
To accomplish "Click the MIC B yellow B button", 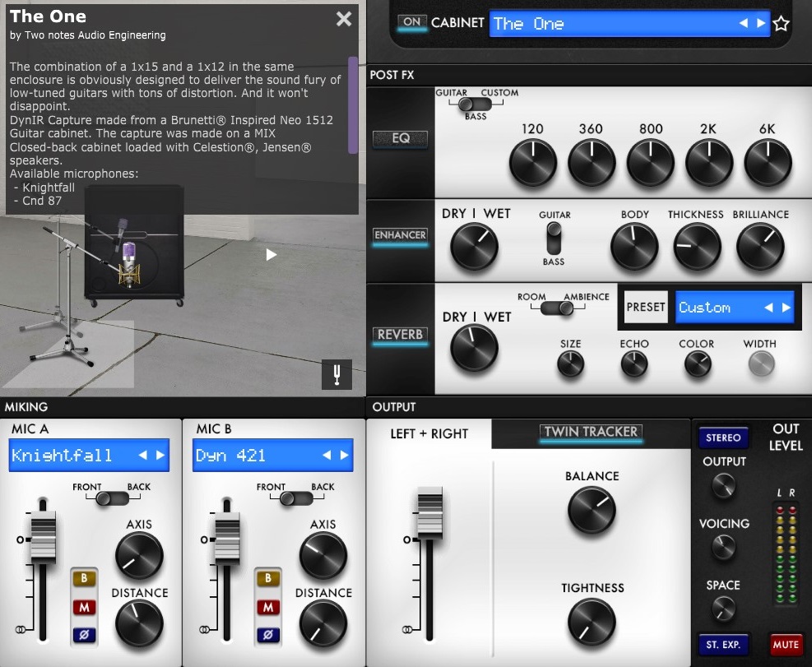I will click(267, 578).
